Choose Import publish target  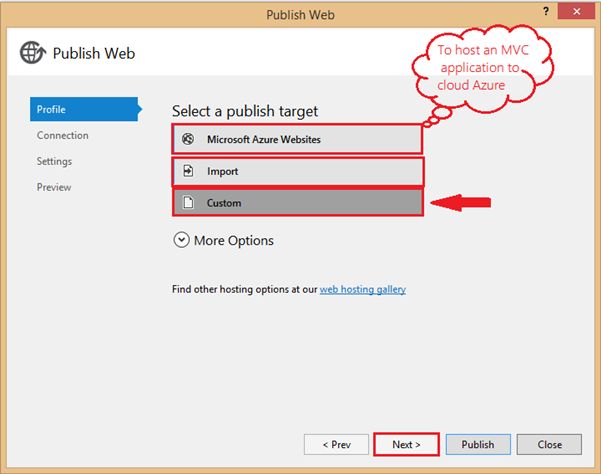pyautogui.click(x=297, y=171)
